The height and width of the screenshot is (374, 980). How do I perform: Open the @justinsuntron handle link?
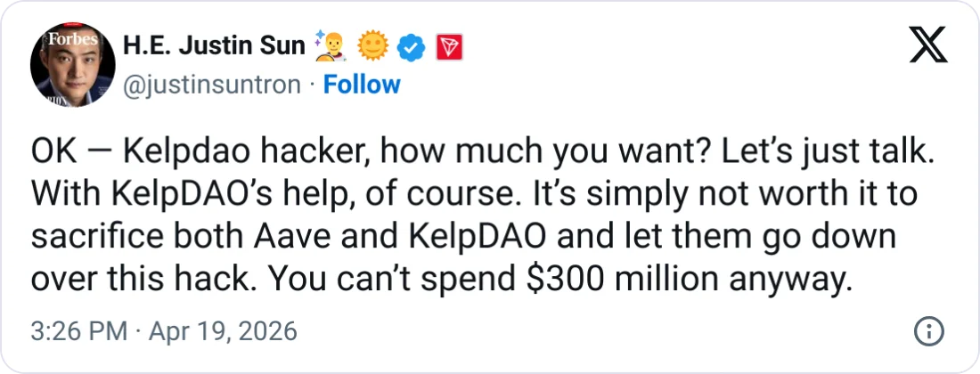point(211,85)
